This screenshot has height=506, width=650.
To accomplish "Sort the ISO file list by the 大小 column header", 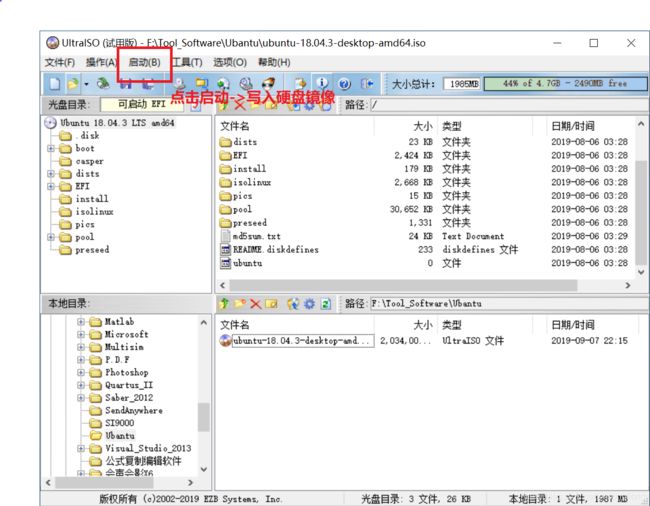I will tap(405, 126).
